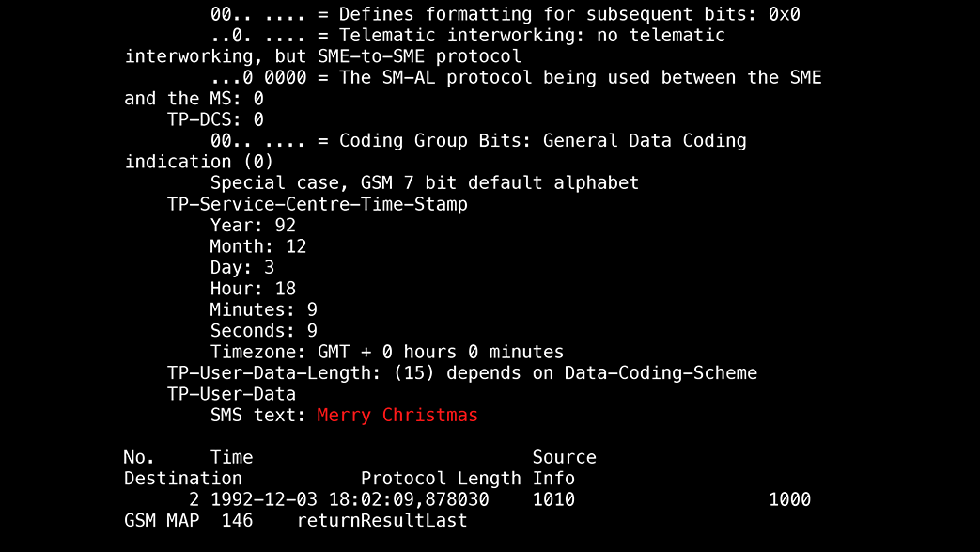
Task: Click the TP-User-Data field line
Action: (x=231, y=394)
